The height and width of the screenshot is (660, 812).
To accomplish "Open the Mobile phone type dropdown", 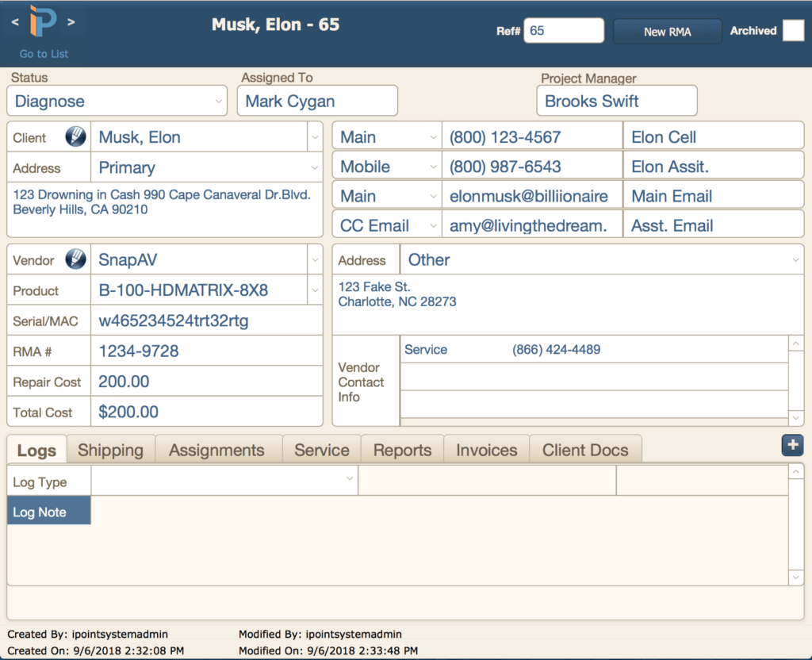I will [x=386, y=165].
